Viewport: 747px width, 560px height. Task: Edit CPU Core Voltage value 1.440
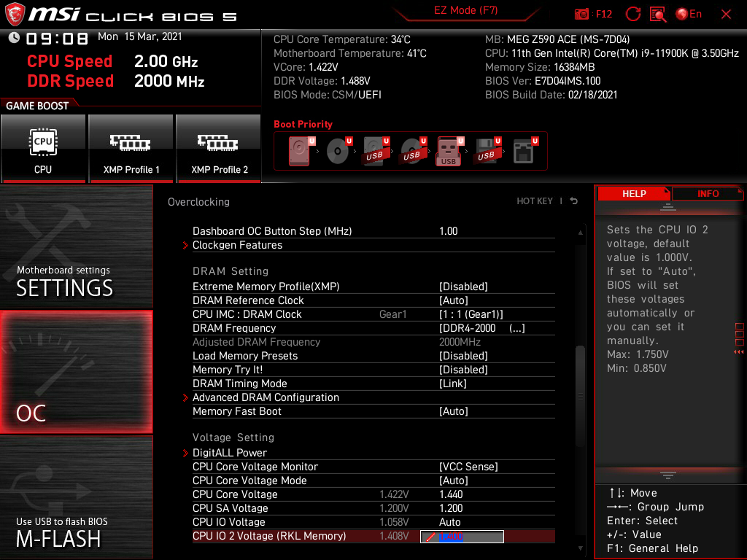(451, 494)
